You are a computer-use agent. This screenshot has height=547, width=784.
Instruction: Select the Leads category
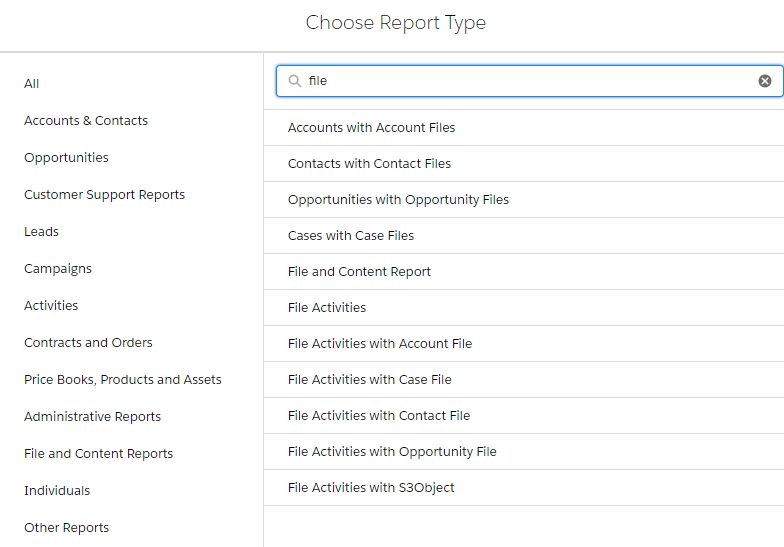point(41,232)
